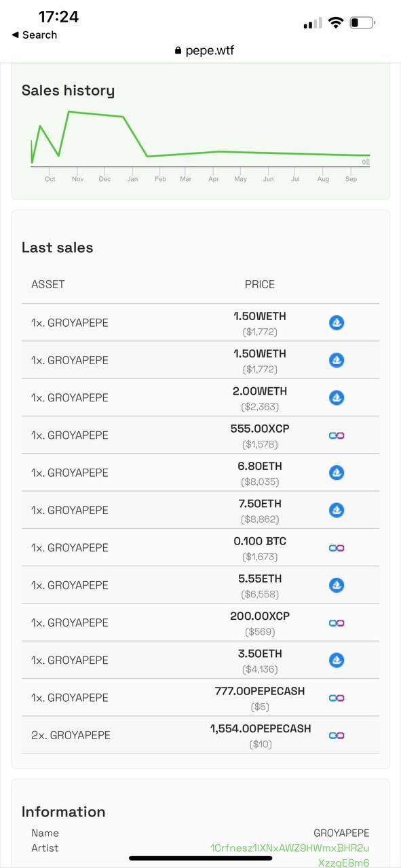Tap the Nov marker on sales chart
This screenshot has height=868, width=401.
click(77, 179)
